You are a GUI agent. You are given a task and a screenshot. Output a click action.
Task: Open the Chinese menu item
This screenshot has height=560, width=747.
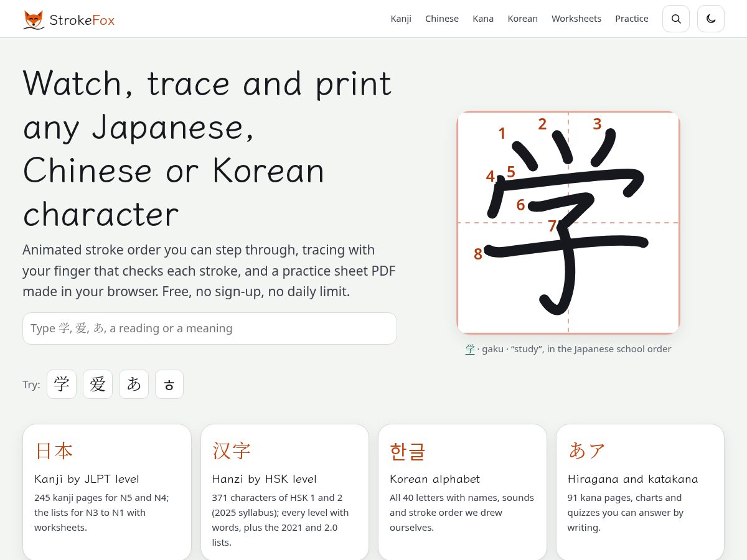442,19
